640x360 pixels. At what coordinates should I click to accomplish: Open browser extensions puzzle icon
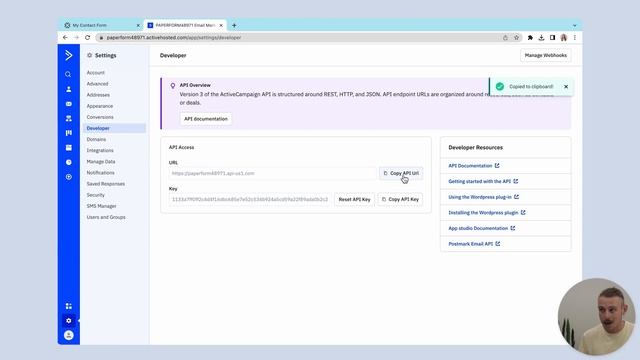click(x=530, y=38)
